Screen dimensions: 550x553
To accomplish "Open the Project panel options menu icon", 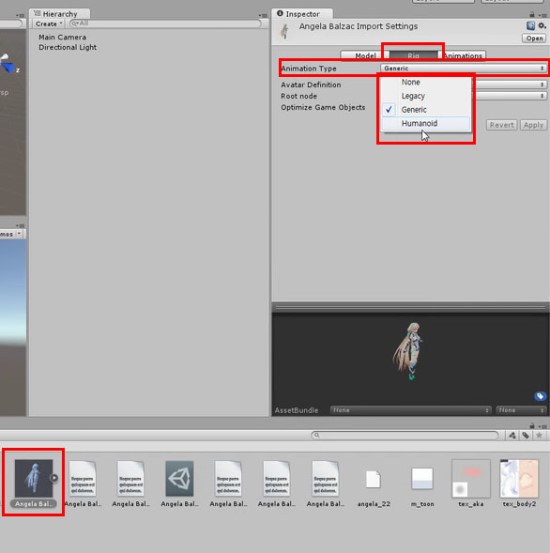I will [x=543, y=426].
